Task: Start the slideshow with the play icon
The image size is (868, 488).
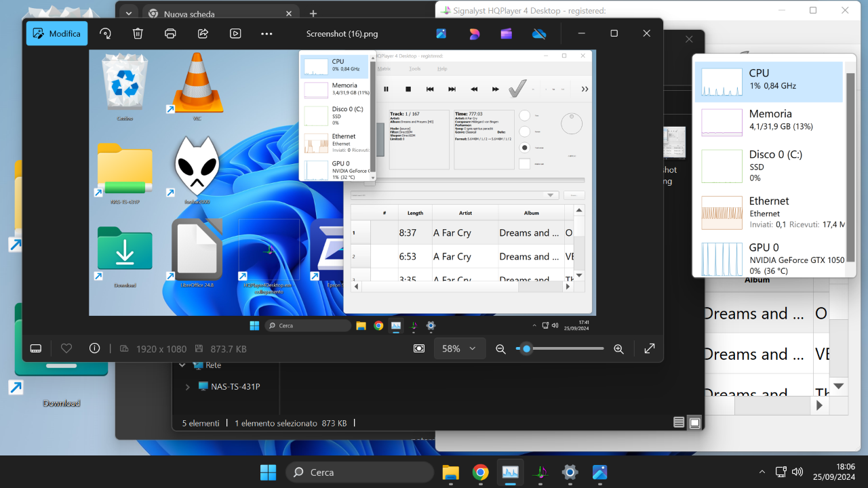Action: 235,33
